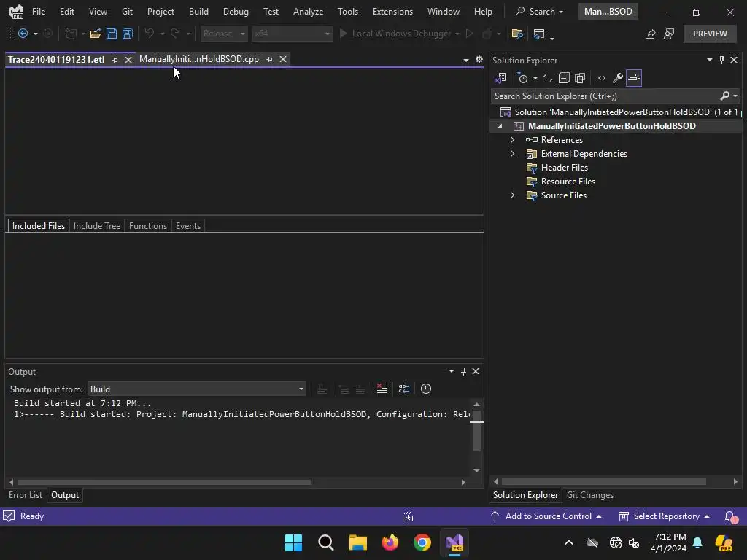The height and width of the screenshot is (560, 747).
Task: Toggle word wrap in Output panel
Action: [x=404, y=389]
